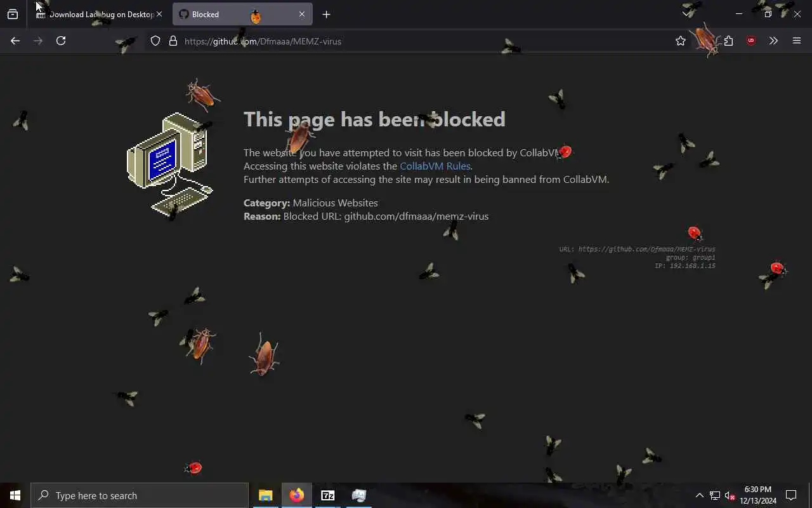
Task: Click the retro computer illustration
Action: click(170, 165)
